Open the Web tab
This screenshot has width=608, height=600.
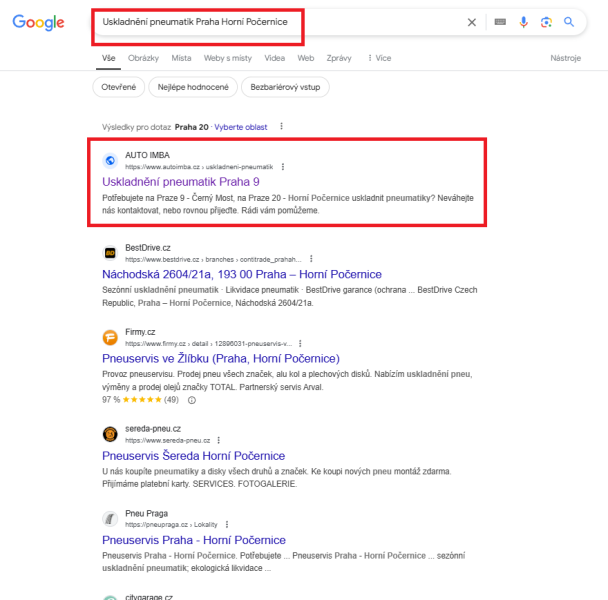306,58
